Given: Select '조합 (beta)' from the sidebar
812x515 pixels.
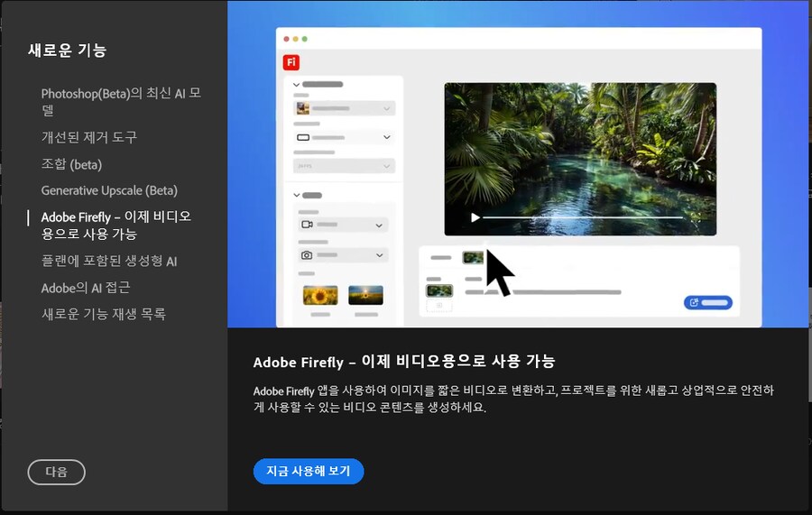Looking at the screenshot, I should click(71, 164).
